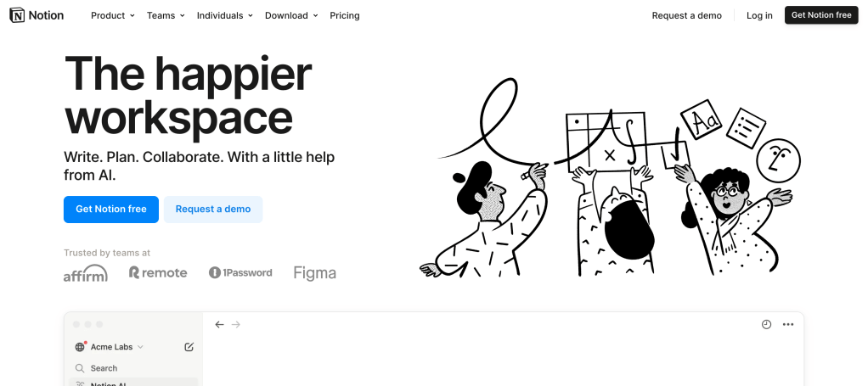Click the Acme Labs globe workspace icon

[x=81, y=347]
